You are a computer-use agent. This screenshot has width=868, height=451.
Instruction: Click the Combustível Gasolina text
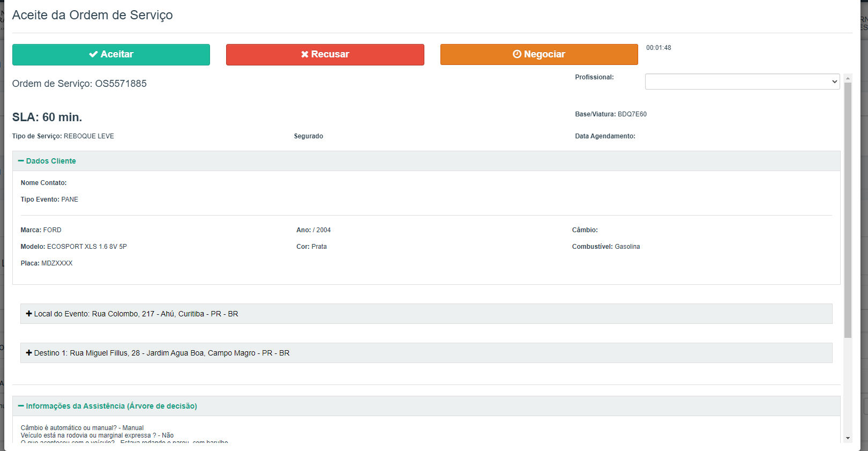(x=606, y=247)
